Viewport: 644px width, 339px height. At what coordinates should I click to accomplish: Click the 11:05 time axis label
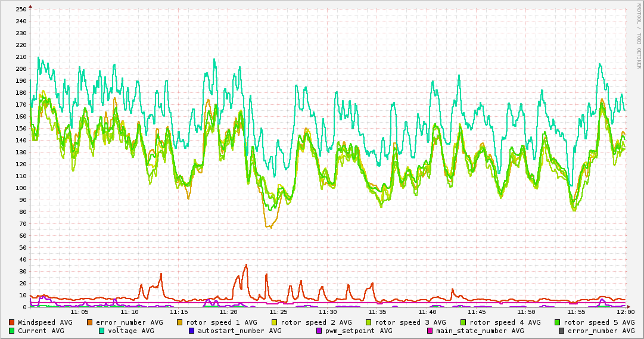80,312
